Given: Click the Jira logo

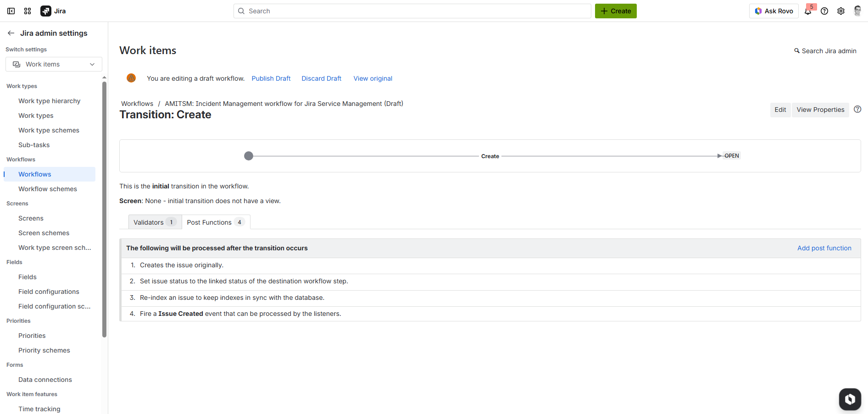Looking at the screenshot, I should click(53, 11).
